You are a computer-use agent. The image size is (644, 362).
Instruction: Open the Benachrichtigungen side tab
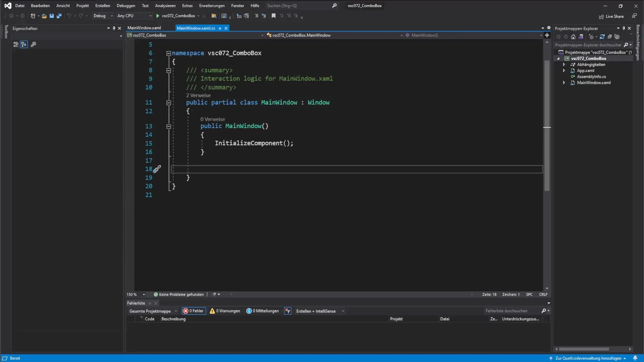638,43
